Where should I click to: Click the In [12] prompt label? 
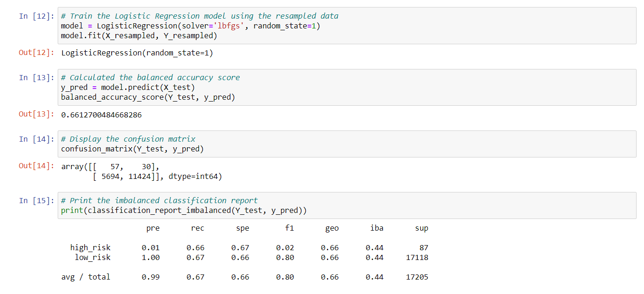pos(36,16)
